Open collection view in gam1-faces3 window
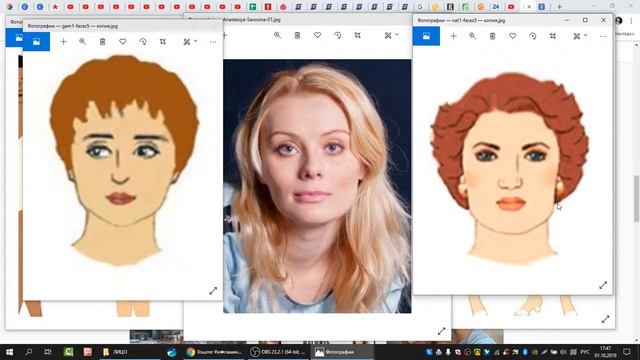Viewport: 640px width, 360px height. pyautogui.click(x=36, y=42)
